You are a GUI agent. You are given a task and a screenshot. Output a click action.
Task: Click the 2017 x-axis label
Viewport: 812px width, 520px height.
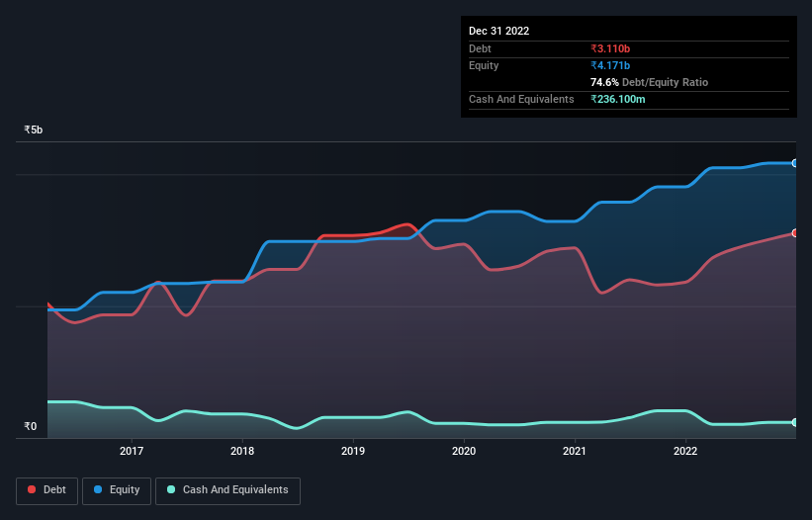tap(132, 451)
